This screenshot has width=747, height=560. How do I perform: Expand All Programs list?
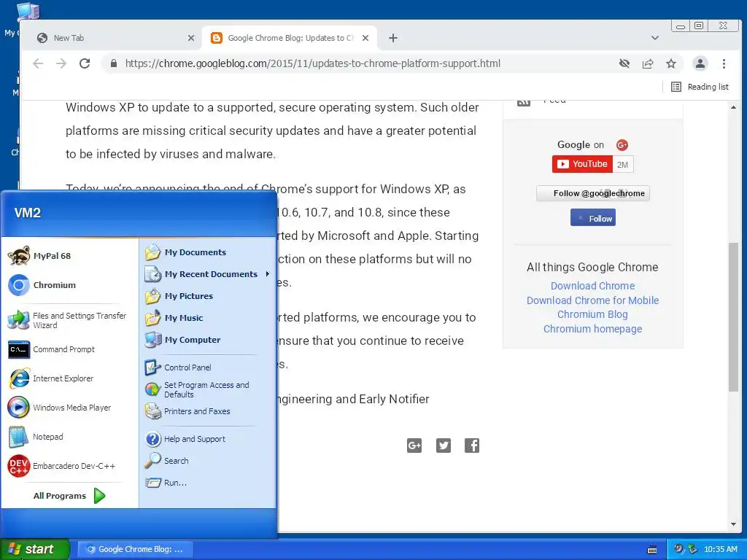[x=69, y=496]
